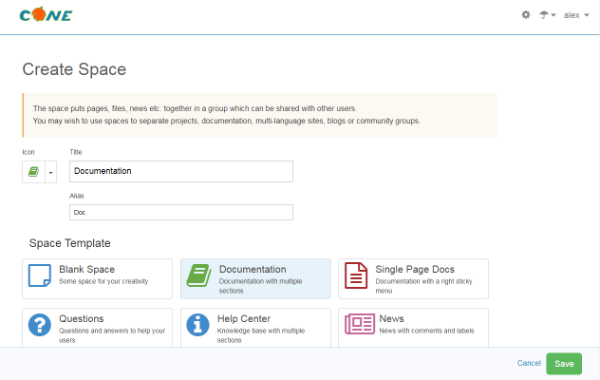Click the Blank Space template icon
The image size is (600, 380).
point(39,276)
